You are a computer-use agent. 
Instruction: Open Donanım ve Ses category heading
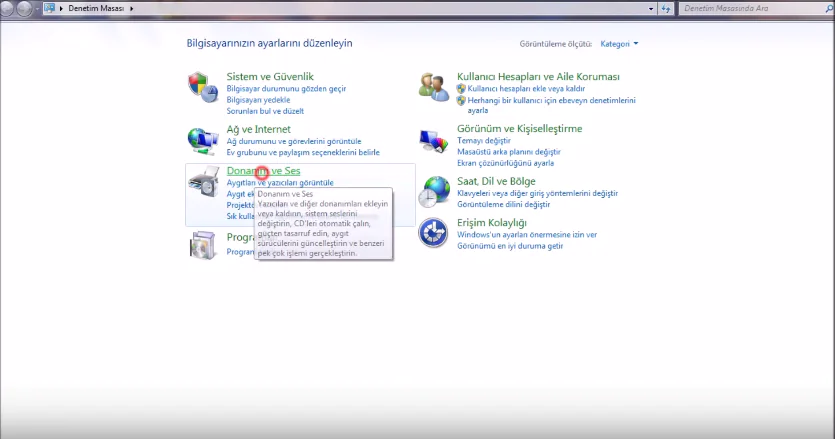click(x=264, y=171)
